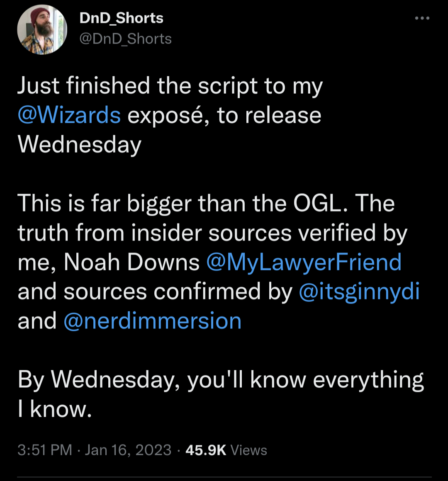The image size is (448, 481).
Task: Open the @Wizards mention link
Action: [x=69, y=115]
